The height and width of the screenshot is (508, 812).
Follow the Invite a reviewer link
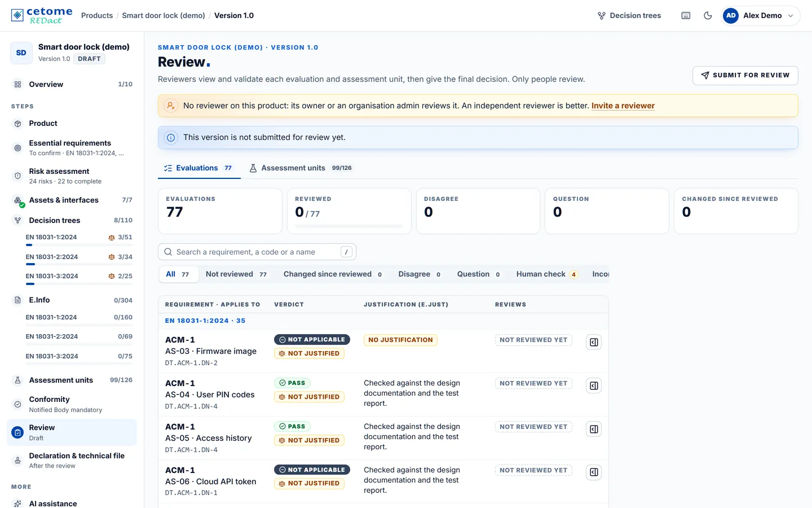coord(623,106)
